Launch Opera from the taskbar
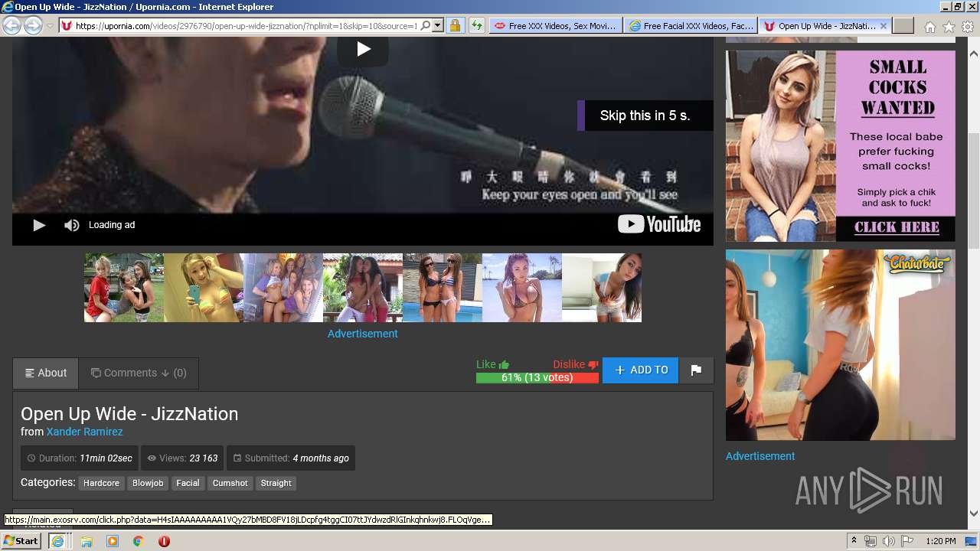 [x=164, y=541]
